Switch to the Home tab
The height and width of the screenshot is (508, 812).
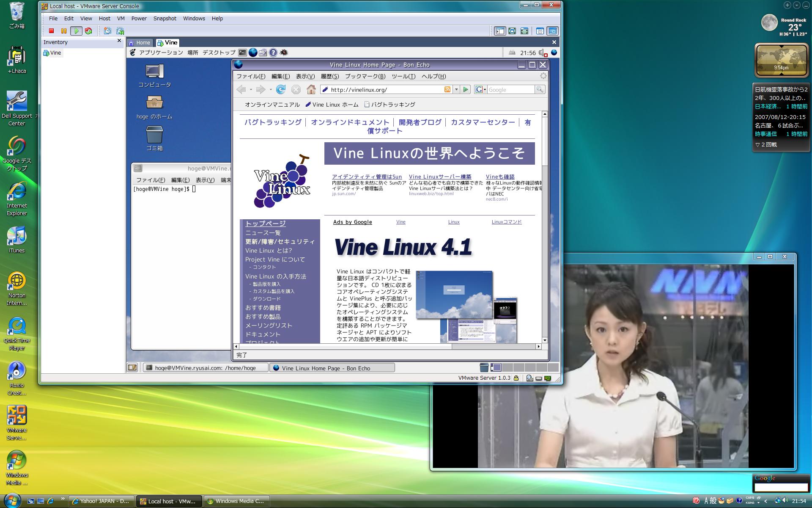(x=140, y=43)
